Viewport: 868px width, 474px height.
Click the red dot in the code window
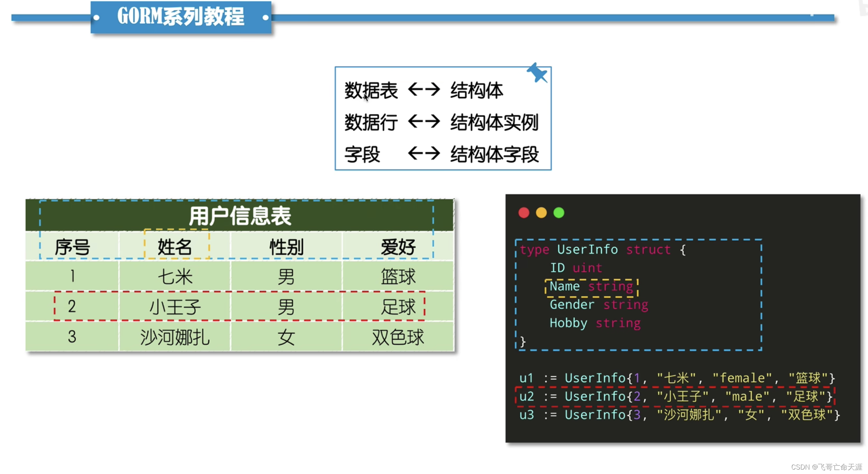coord(524,213)
